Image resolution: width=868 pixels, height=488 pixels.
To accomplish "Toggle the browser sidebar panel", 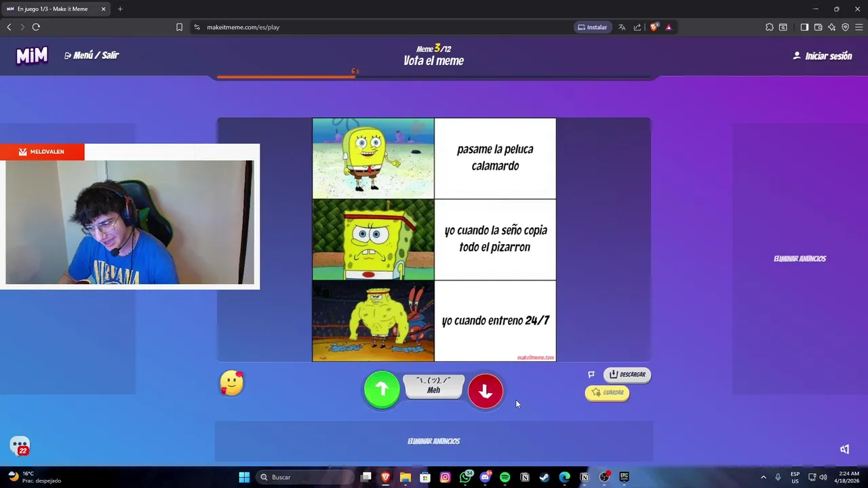I will coord(804,27).
